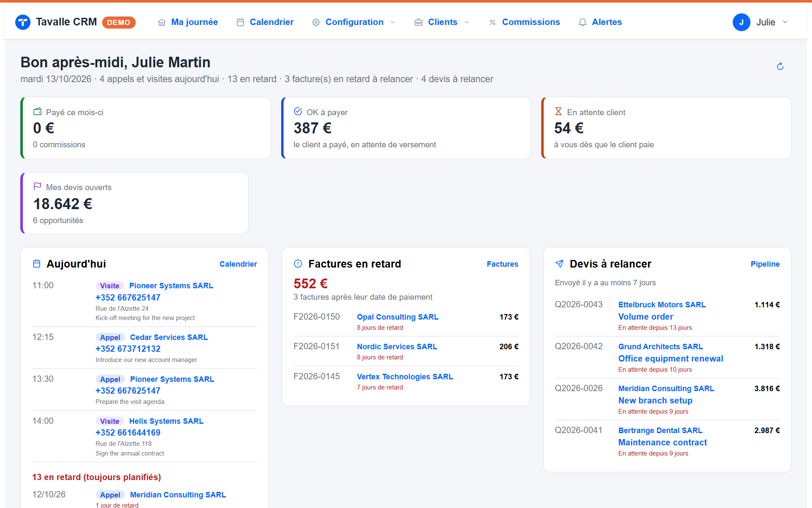Click the home icon beside Ma journée
Viewport: 812px width, 508px height.
162,22
